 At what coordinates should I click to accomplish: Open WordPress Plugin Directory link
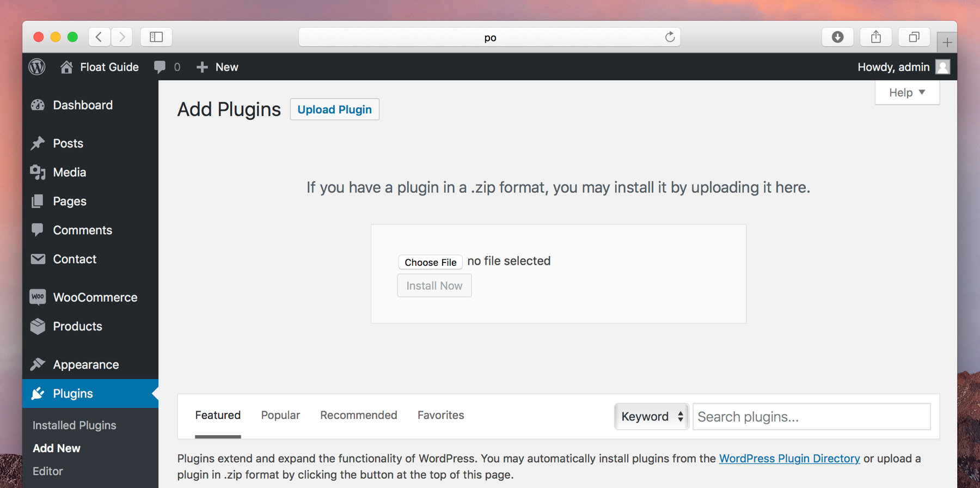pyautogui.click(x=789, y=459)
